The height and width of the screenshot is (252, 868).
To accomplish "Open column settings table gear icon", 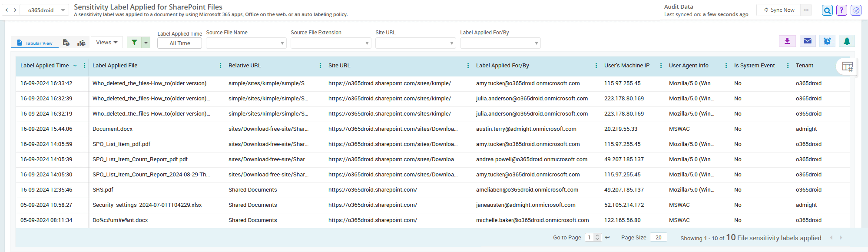I will pos(847,66).
